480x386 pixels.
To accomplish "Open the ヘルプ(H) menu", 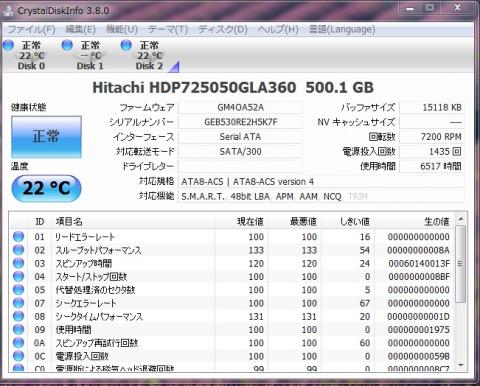I will (x=278, y=30).
